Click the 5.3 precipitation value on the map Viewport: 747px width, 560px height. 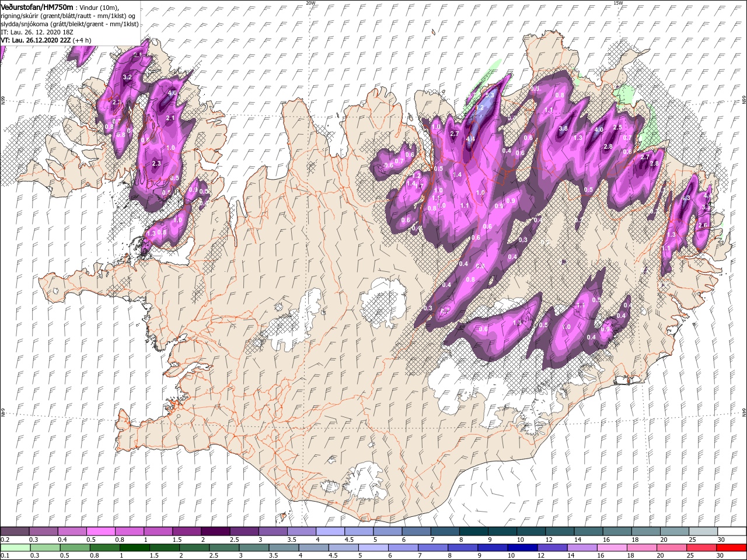click(490, 95)
